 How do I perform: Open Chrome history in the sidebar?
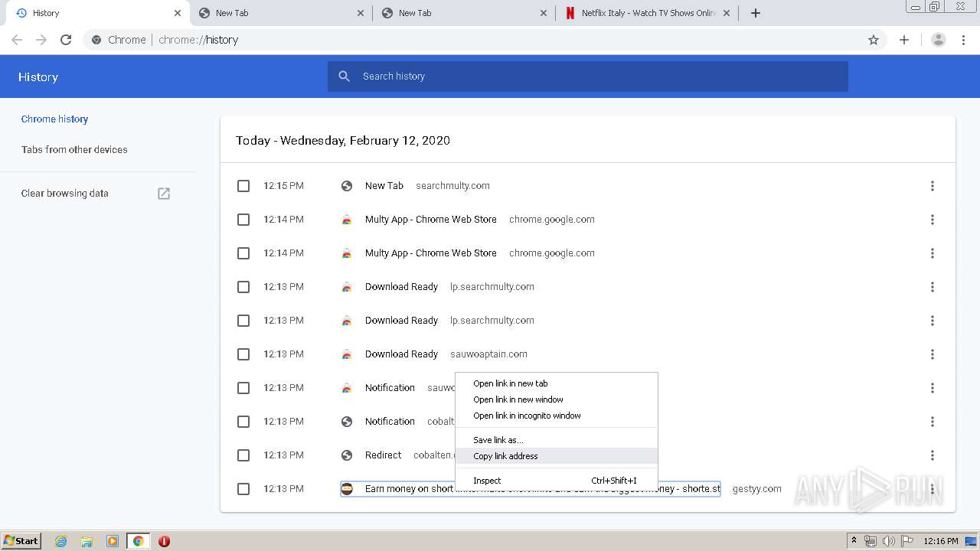(54, 119)
